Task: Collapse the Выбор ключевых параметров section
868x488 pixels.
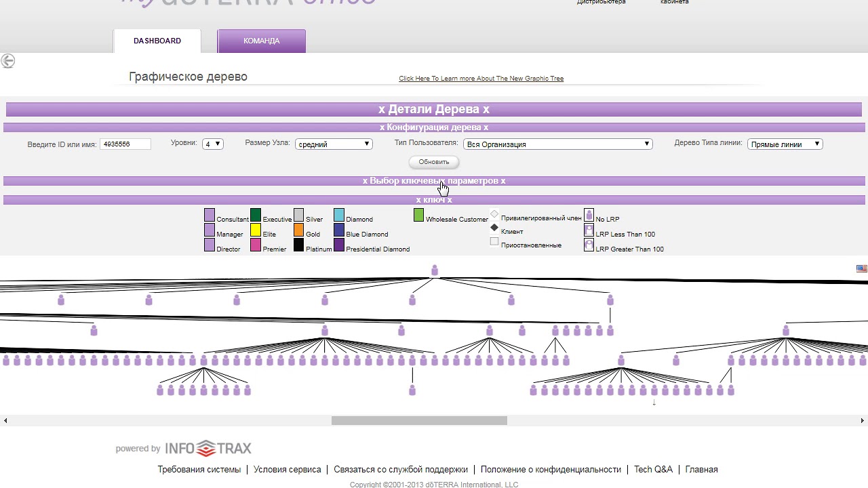Action: click(x=434, y=181)
